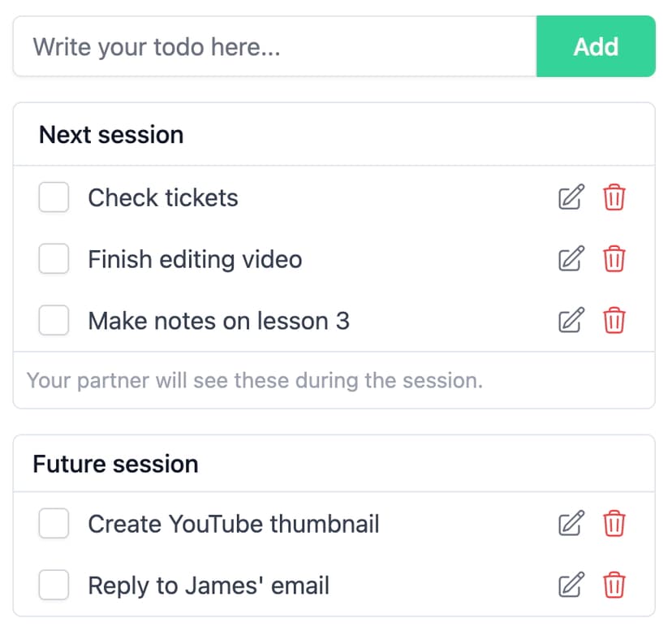Image resolution: width=672 pixels, height=631 pixels.
Task: Mark Finish editing video as done
Action: click(54, 259)
